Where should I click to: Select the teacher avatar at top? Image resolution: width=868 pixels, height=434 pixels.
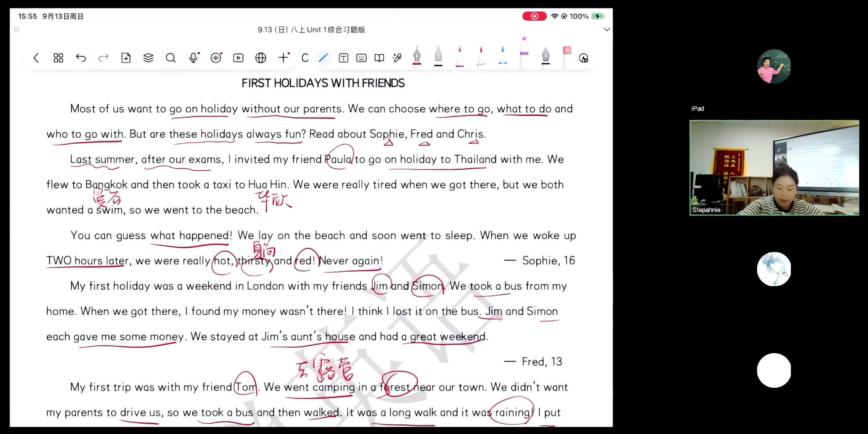tap(774, 67)
